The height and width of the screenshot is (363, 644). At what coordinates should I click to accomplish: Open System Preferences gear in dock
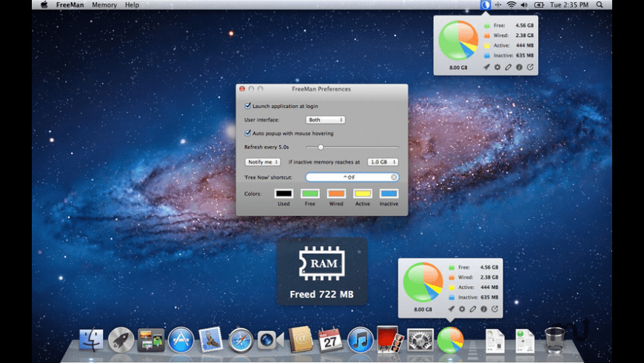(420, 340)
